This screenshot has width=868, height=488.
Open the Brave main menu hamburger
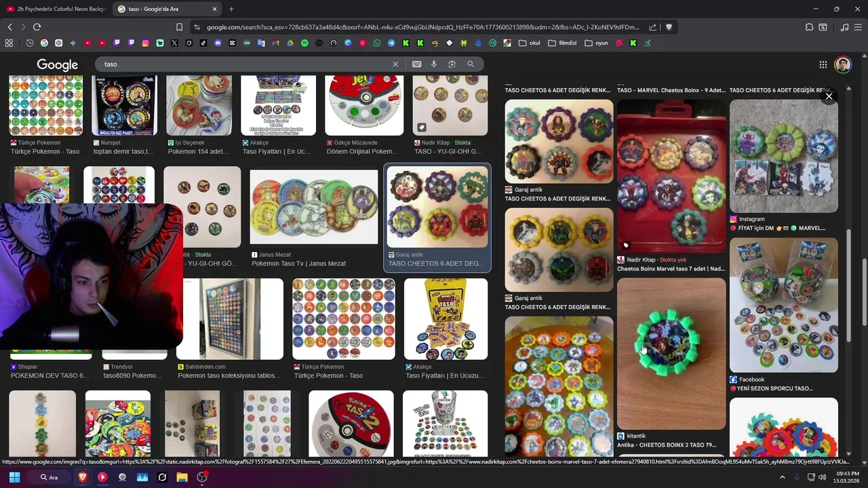(x=859, y=27)
